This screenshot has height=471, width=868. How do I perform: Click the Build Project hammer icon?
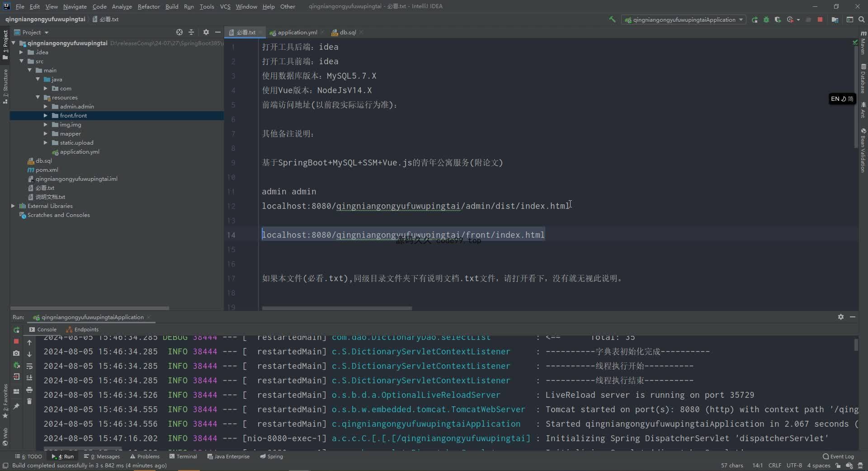point(612,19)
